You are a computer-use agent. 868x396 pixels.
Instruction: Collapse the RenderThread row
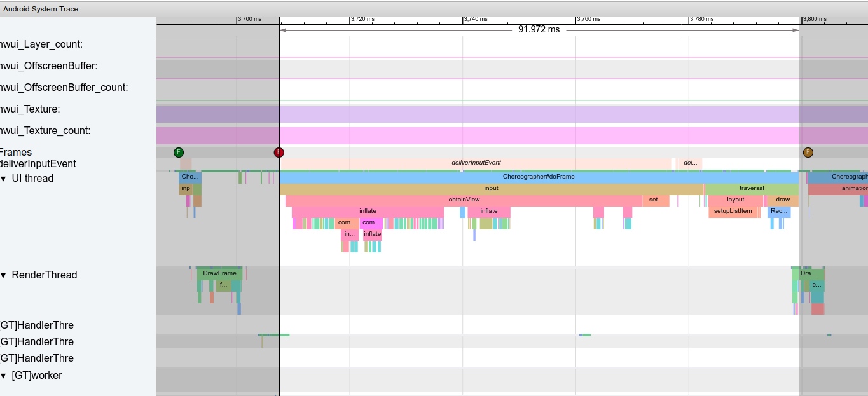coord(3,275)
